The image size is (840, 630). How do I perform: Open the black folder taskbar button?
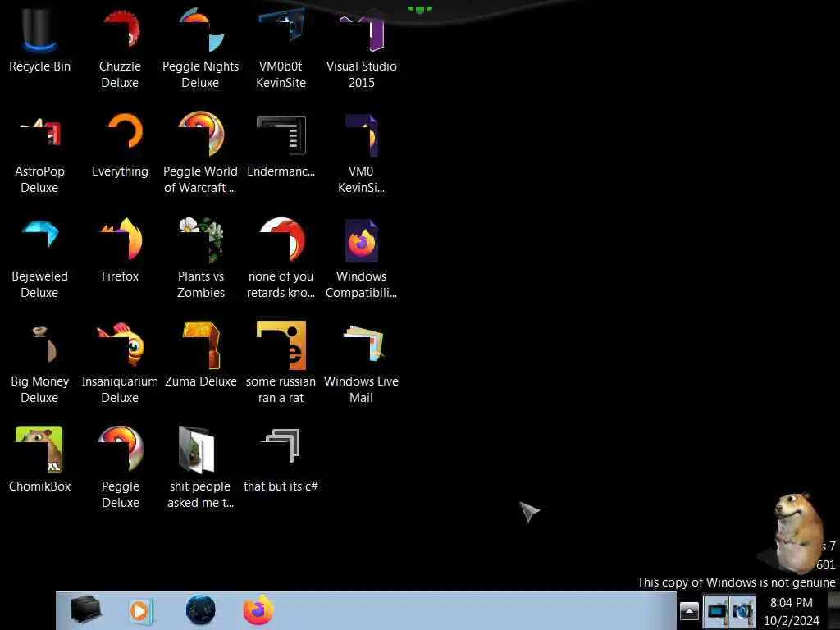click(85, 609)
